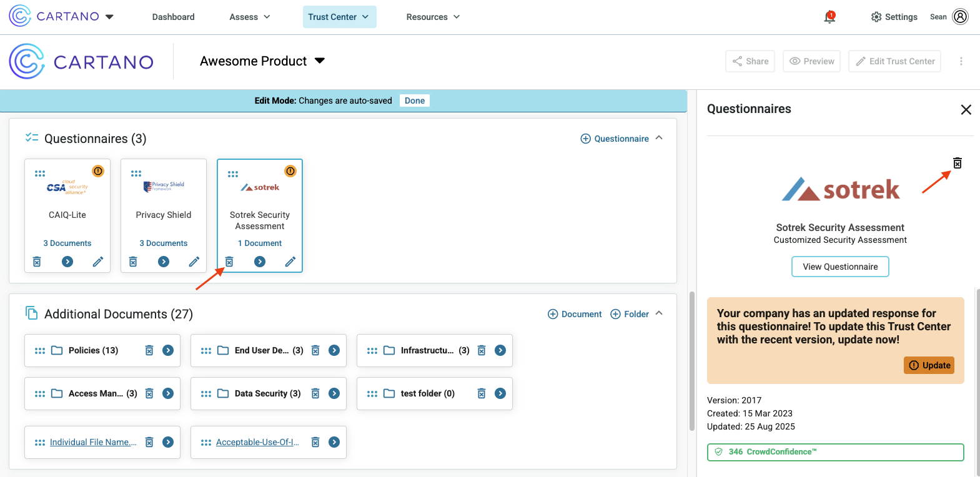Open Sean's user profile avatar

coord(960,17)
